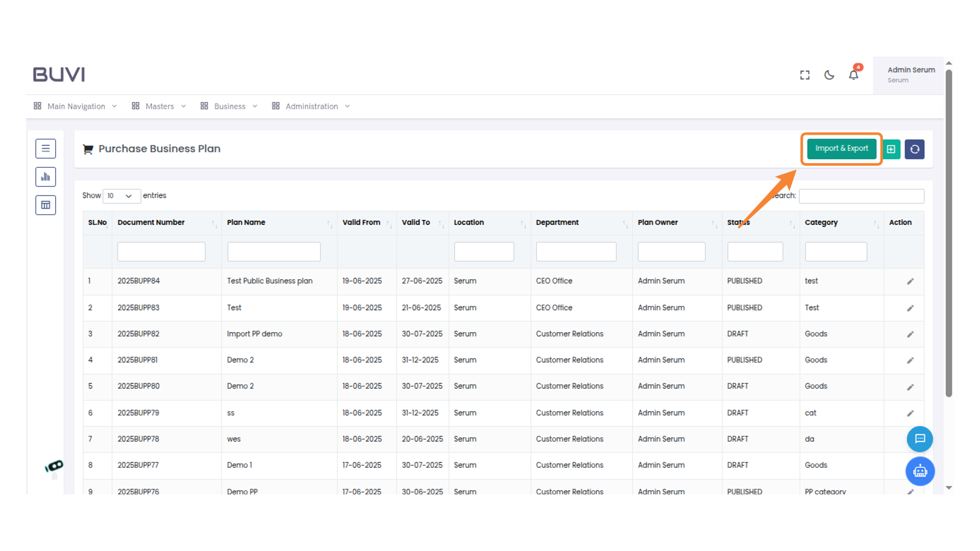This screenshot has width=980, height=551.
Task: Open the Masters dropdown menu
Action: point(159,106)
